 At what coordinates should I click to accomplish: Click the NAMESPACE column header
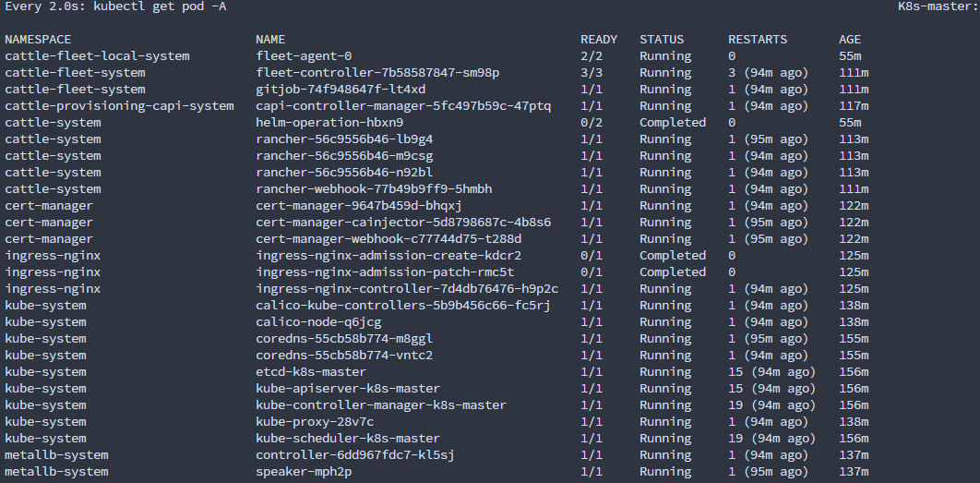(38, 40)
